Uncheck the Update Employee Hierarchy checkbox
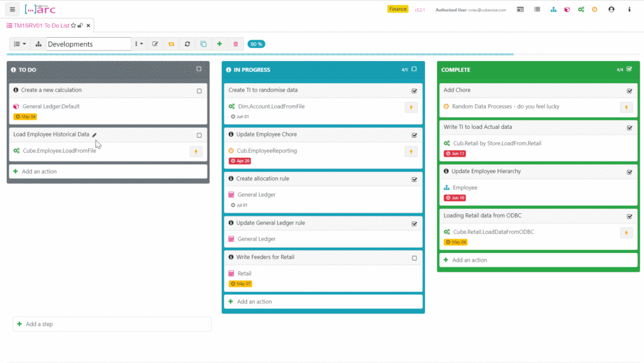 tap(630, 172)
